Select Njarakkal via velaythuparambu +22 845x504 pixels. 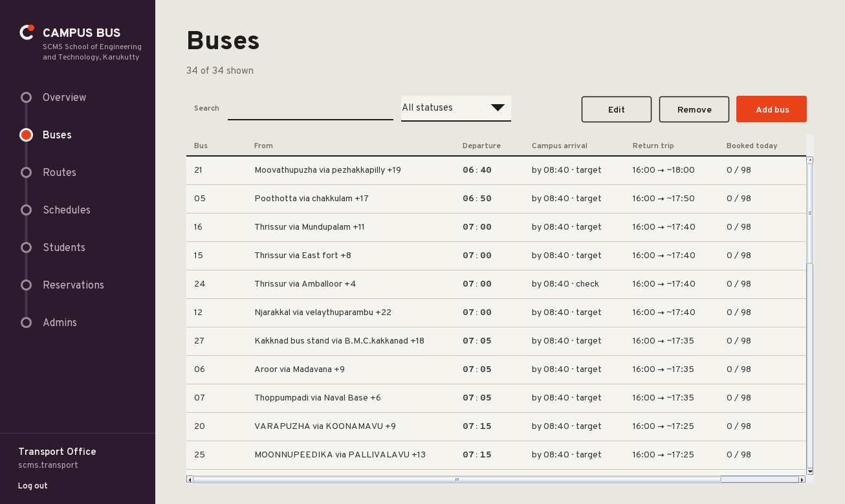(x=496, y=312)
